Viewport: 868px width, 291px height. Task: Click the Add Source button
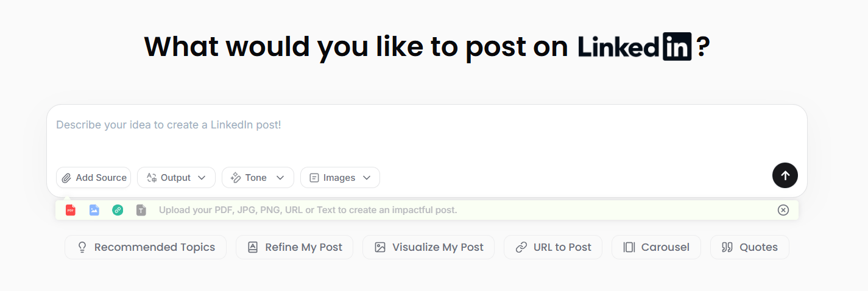(94, 178)
